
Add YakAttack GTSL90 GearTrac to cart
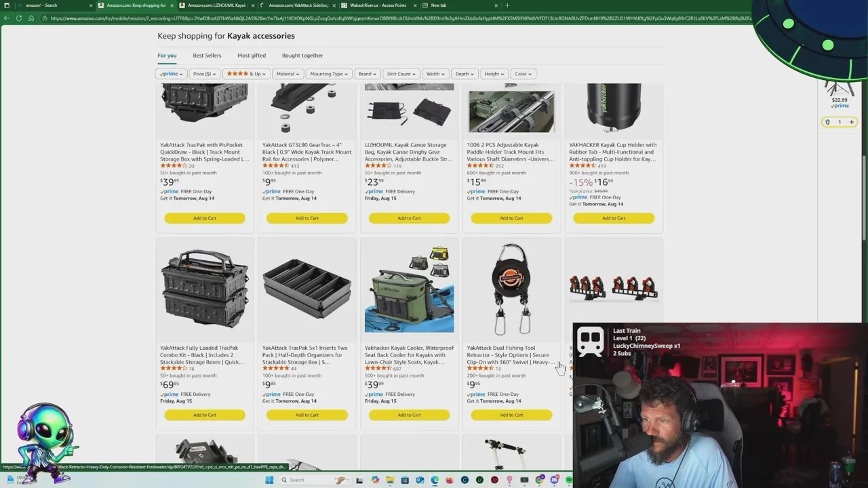coord(307,218)
